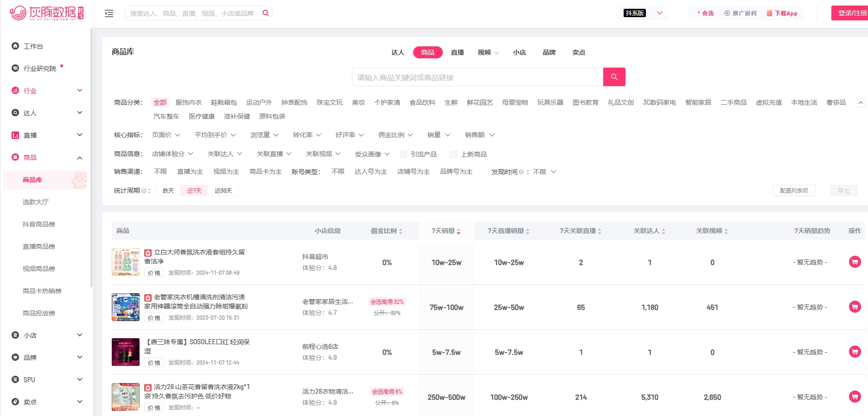Open thumbnail of 老管家洗衣机槽清洗剂 product
Screen dimensions: 868x416
tap(126, 307)
